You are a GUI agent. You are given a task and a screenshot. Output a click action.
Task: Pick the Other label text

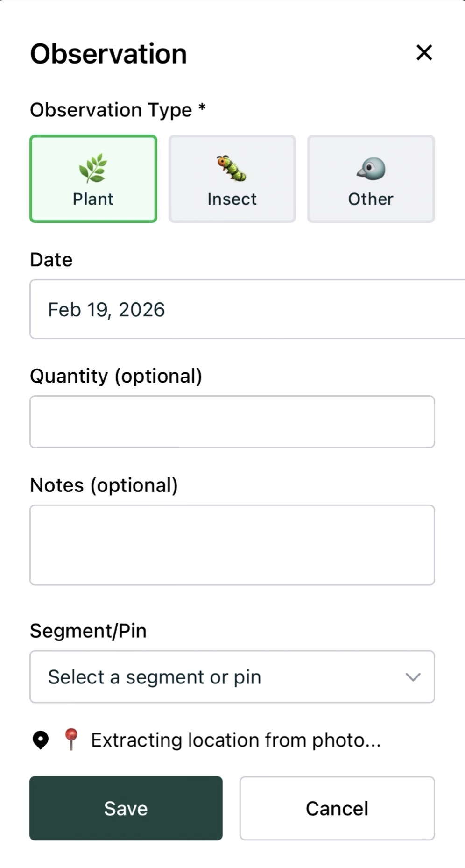371,199
